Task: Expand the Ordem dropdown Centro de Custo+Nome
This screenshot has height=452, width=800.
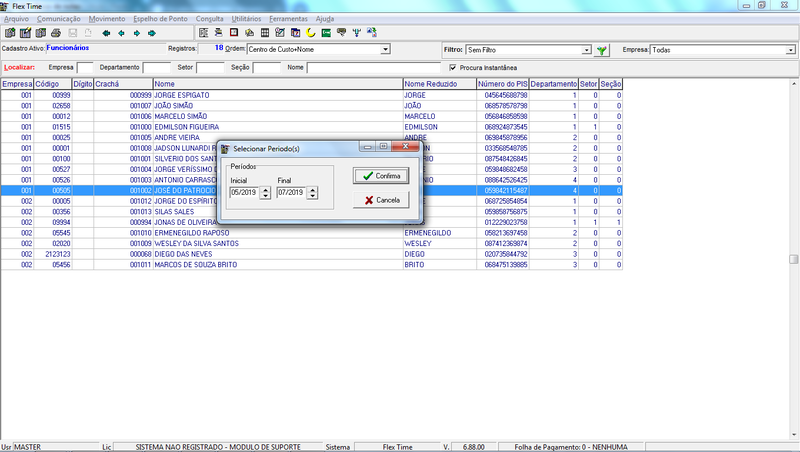Action: [386, 49]
